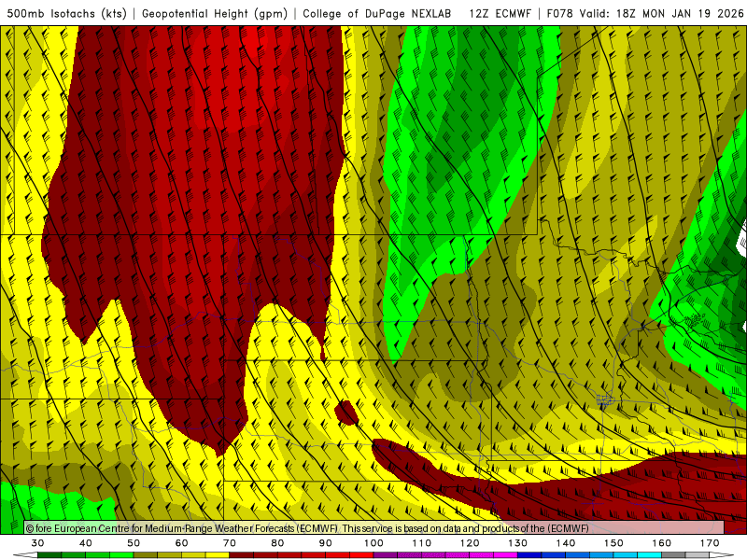Select the bright red 95-100 kt colorbar swatch

click(x=361, y=555)
